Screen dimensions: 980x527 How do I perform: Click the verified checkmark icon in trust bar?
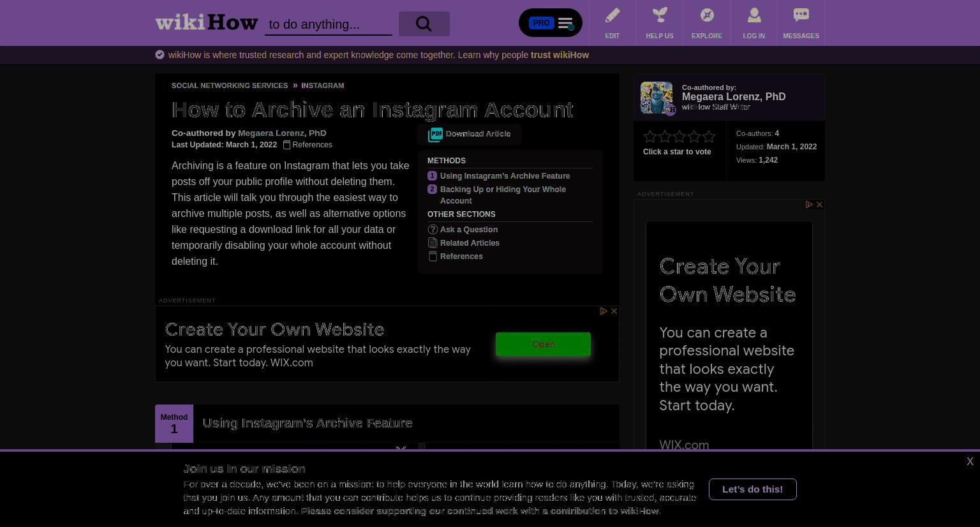160,55
